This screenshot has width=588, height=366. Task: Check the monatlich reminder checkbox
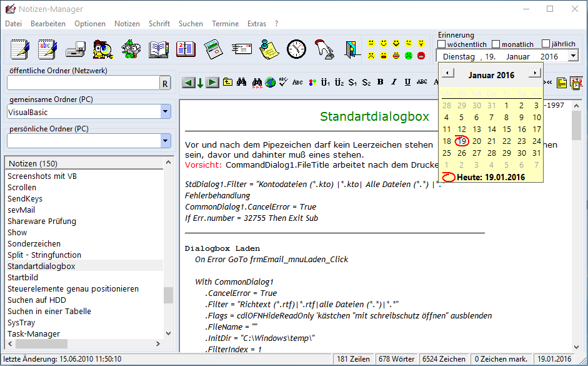pos(496,44)
